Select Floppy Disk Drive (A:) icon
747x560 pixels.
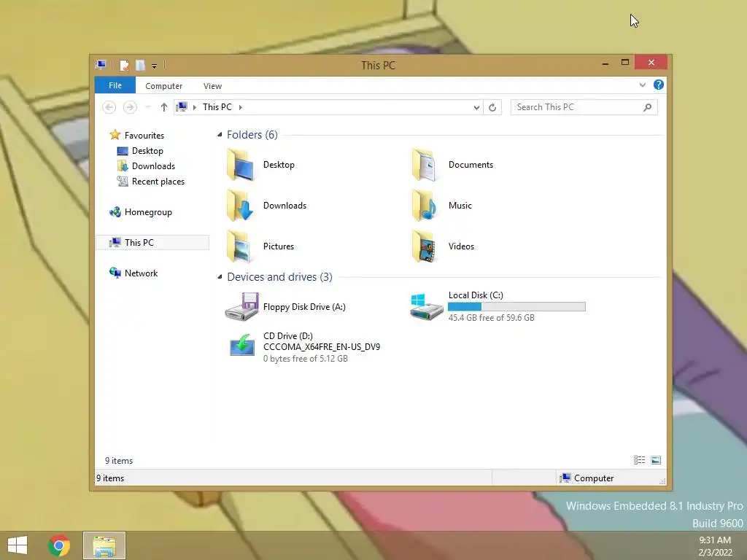tap(241, 307)
